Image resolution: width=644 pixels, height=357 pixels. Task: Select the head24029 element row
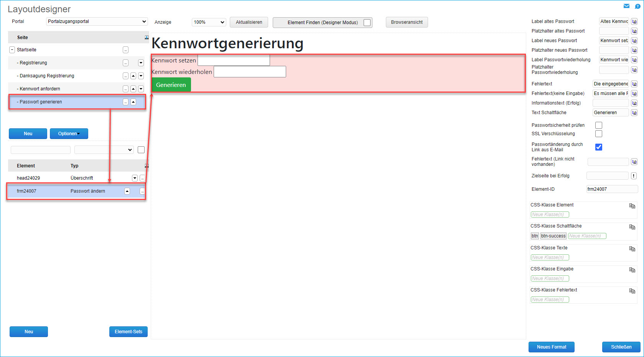pos(76,178)
